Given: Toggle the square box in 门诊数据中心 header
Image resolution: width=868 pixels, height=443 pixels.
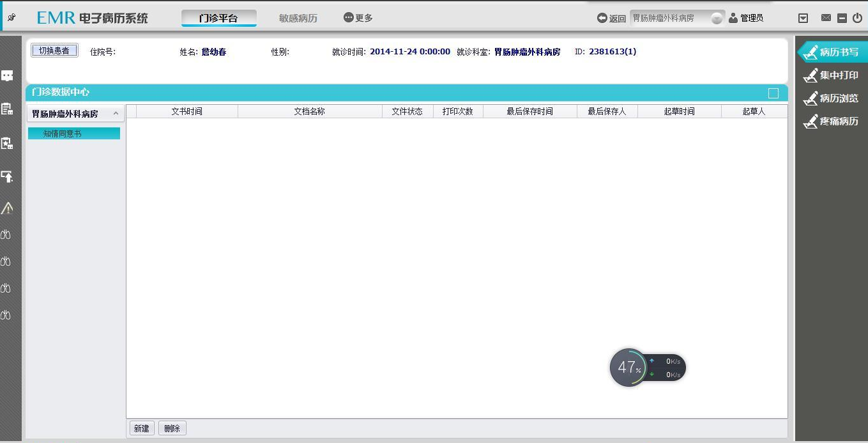Looking at the screenshot, I should tap(773, 93).
